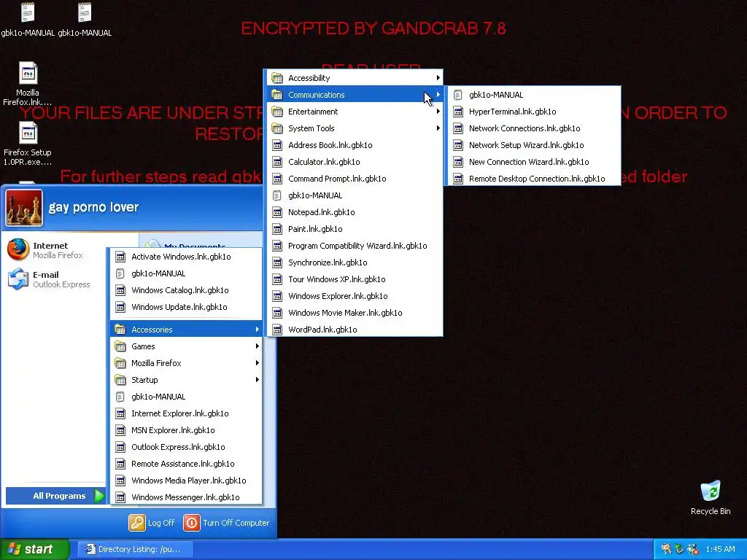
Task: Expand the Startup submenu arrow
Action: click(x=258, y=379)
